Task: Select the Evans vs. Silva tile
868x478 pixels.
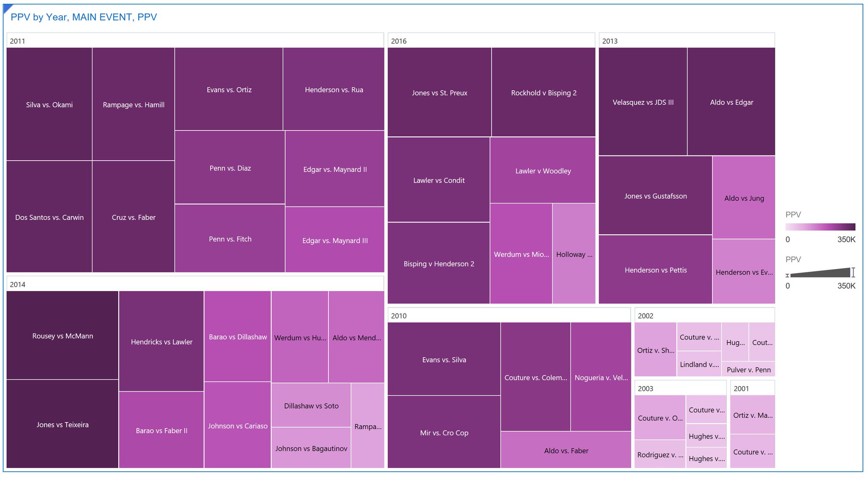Action: [x=444, y=359]
